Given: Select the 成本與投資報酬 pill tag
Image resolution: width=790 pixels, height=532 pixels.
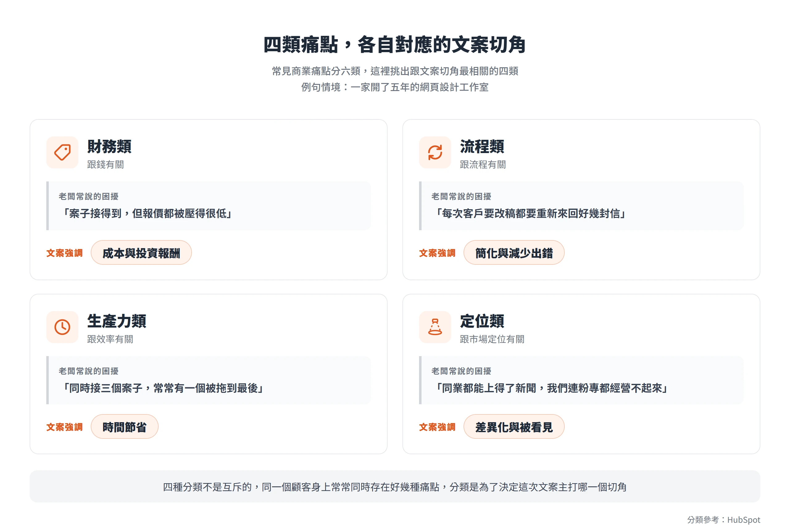Looking at the screenshot, I should tap(141, 253).
